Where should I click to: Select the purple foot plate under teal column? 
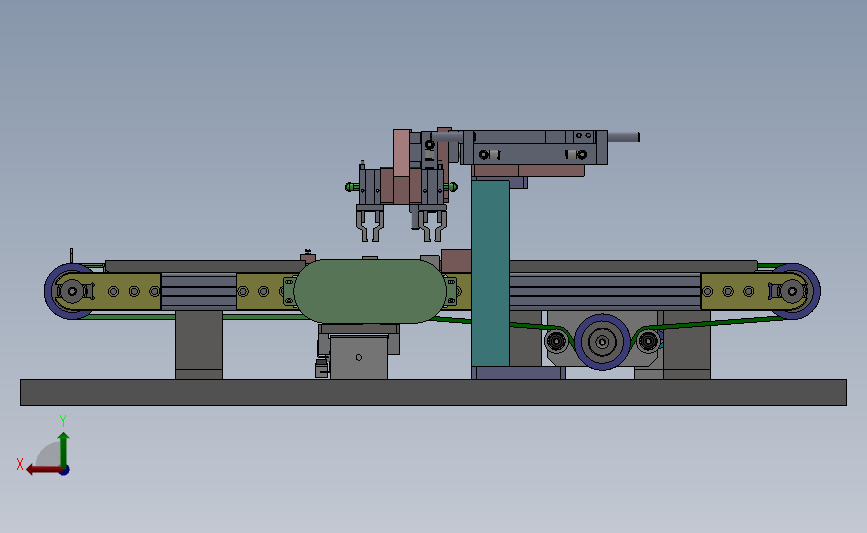pyautogui.click(x=518, y=373)
